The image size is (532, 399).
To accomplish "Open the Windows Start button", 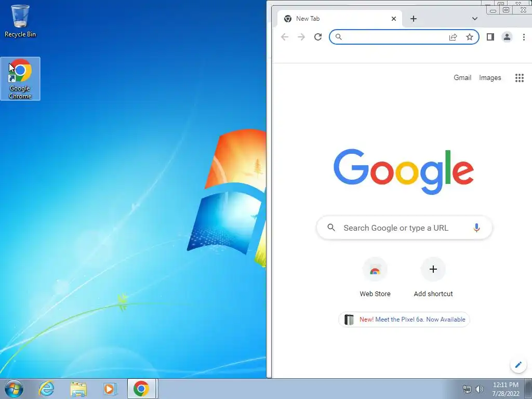I will pyautogui.click(x=14, y=389).
